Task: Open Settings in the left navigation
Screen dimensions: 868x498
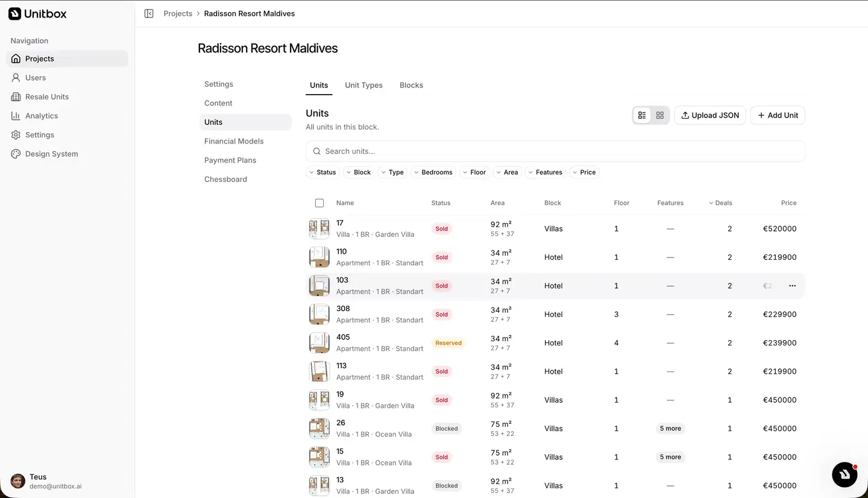Action: tap(67, 135)
